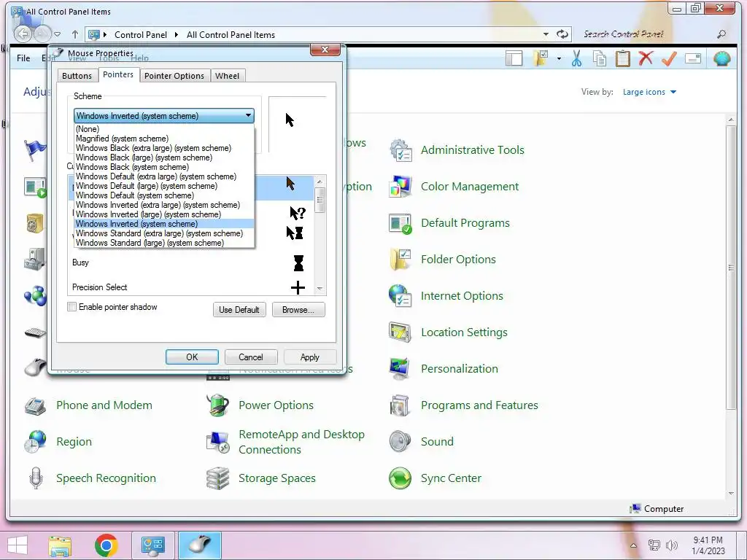
Task: Click the 9:41 PM clock in tray
Action: pyautogui.click(x=708, y=540)
